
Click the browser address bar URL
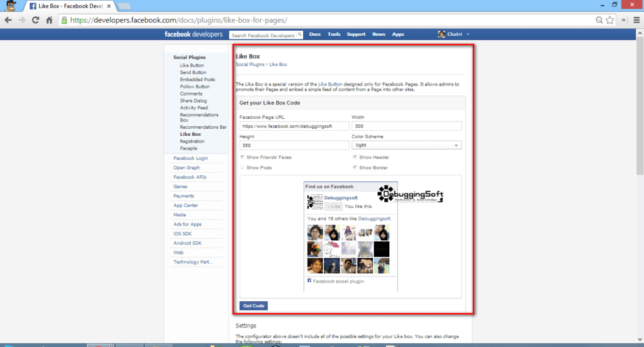tap(179, 19)
